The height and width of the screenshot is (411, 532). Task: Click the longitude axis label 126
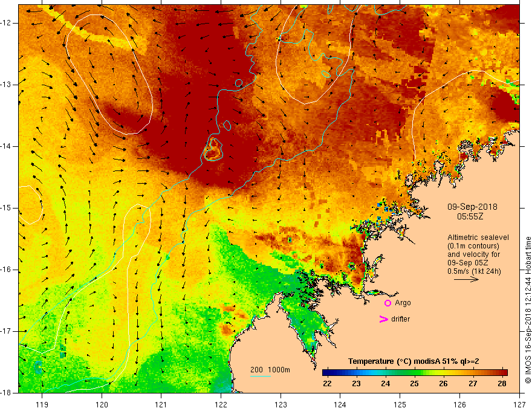click(x=459, y=404)
